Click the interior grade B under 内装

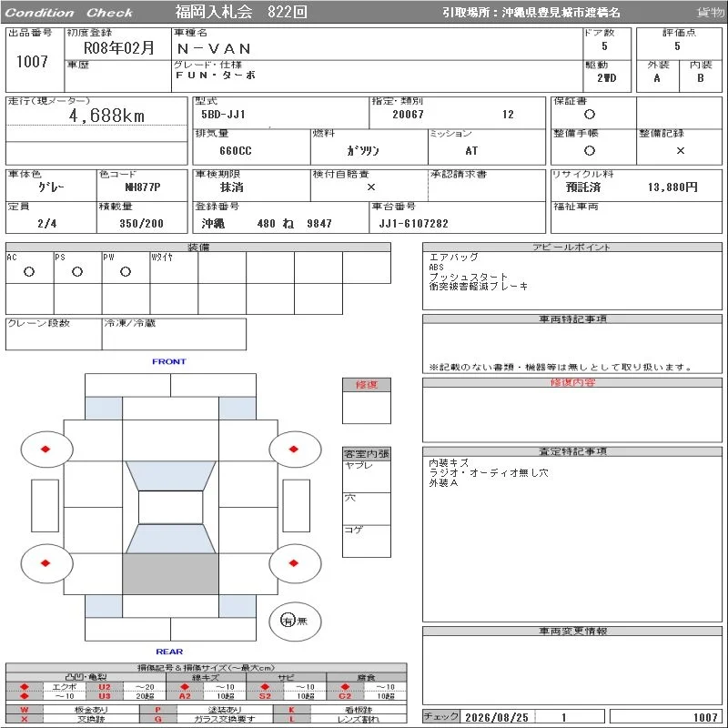[x=700, y=78]
